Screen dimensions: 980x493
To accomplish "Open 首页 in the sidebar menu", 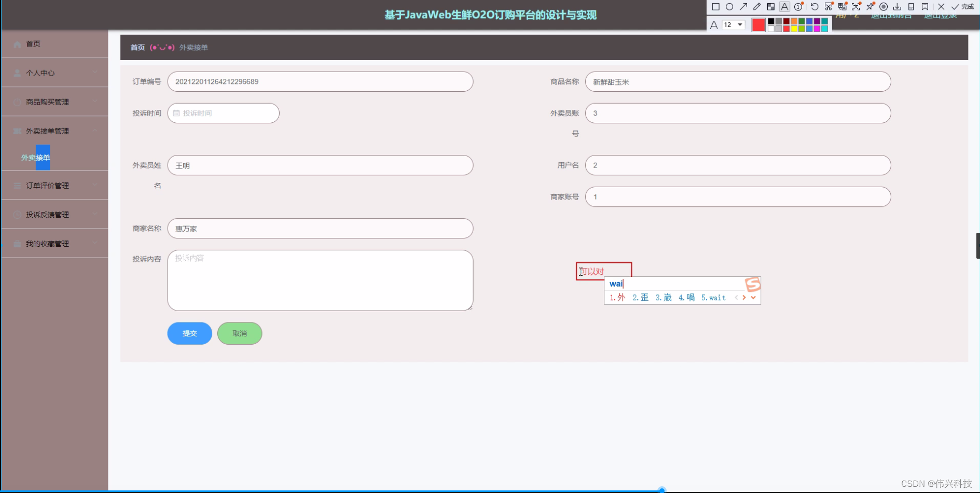I will pyautogui.click(x=32, y=44).
